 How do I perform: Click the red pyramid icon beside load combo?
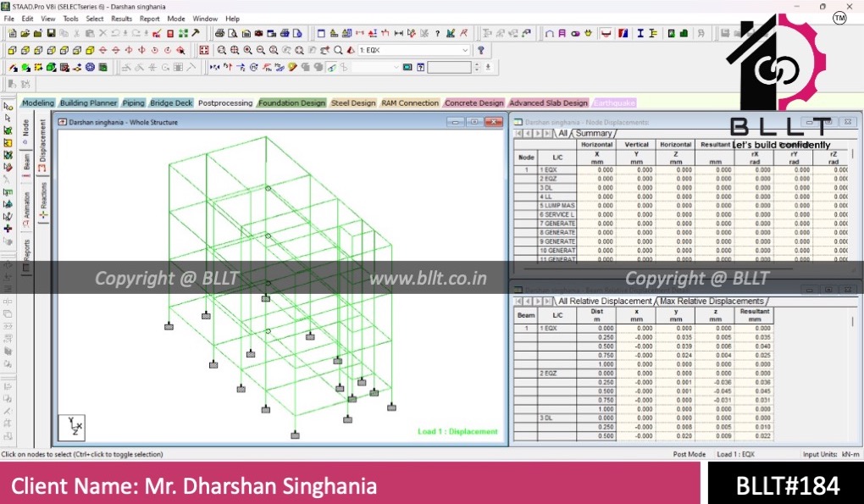[x=351, y=50]
